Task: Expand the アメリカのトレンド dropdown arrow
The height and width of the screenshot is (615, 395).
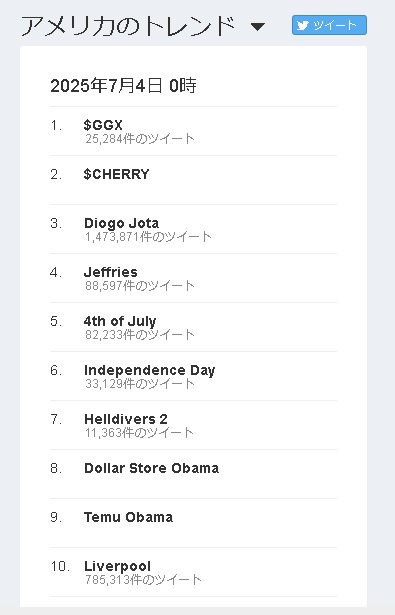Action: (258, 27)
